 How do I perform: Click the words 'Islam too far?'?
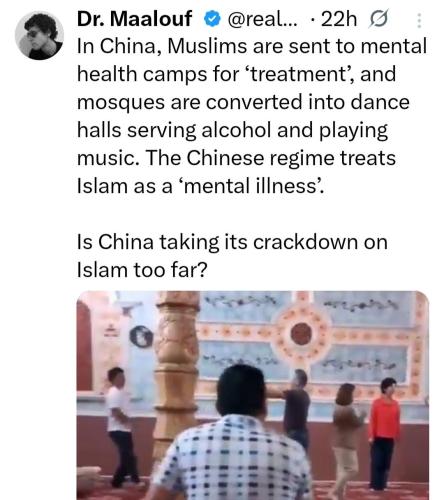[x=142, y=270]
